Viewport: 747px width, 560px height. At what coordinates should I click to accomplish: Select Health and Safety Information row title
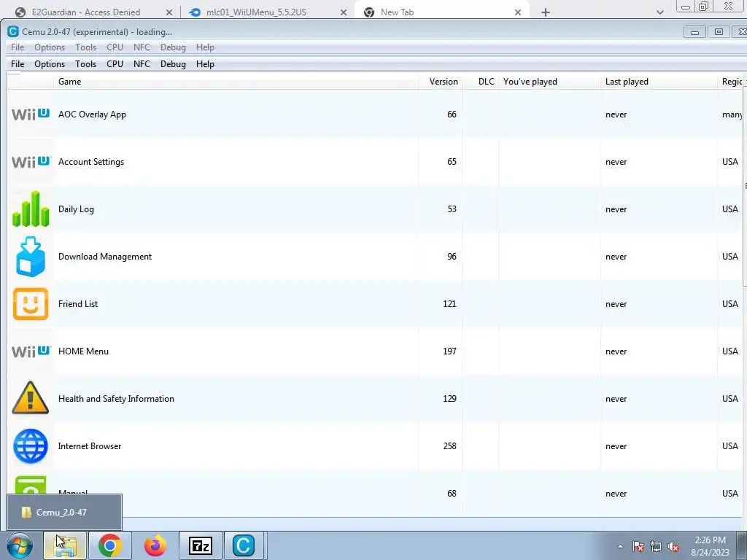(x=116, y=399)
